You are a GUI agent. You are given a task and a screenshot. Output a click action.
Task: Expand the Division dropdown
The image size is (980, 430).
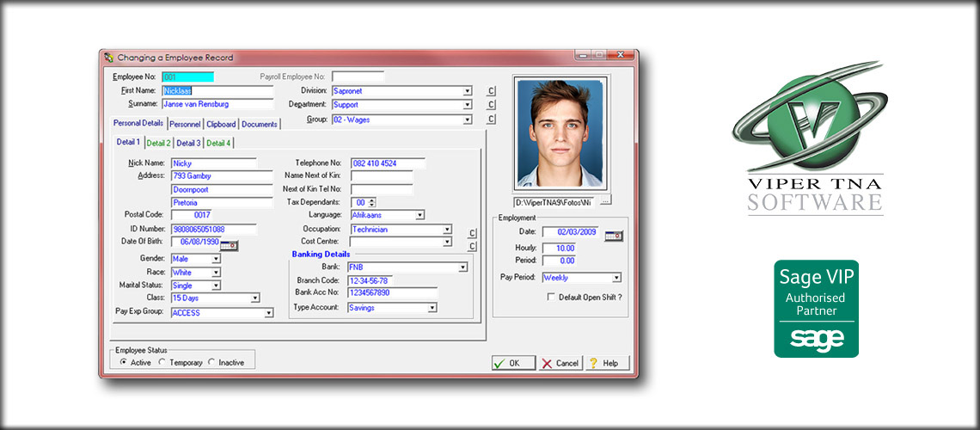tap(467, 91)
